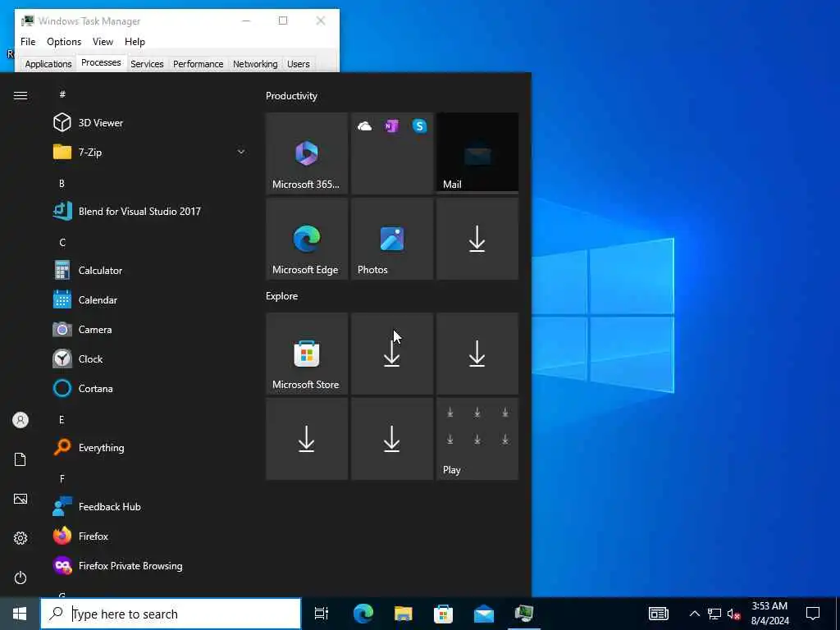Viewport: 840px width, 630px height.
Task: Open Firefox Private Browsing
Action: (150, 566)
